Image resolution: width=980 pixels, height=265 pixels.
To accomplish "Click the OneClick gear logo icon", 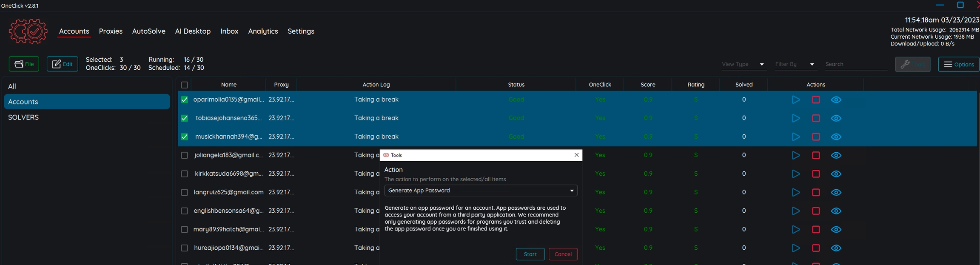I will point(28,31).
